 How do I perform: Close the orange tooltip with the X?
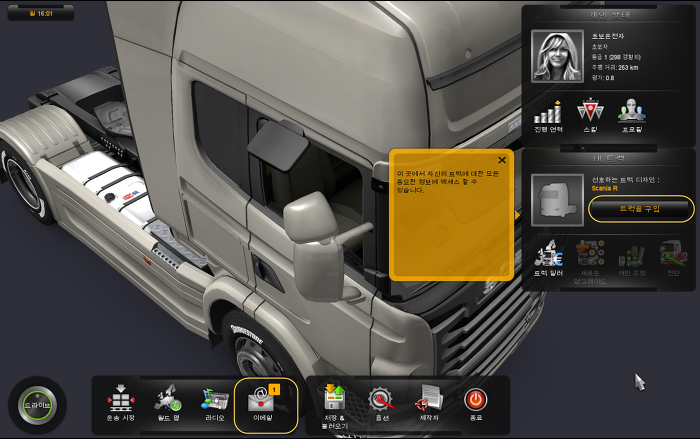click(502, 160)
